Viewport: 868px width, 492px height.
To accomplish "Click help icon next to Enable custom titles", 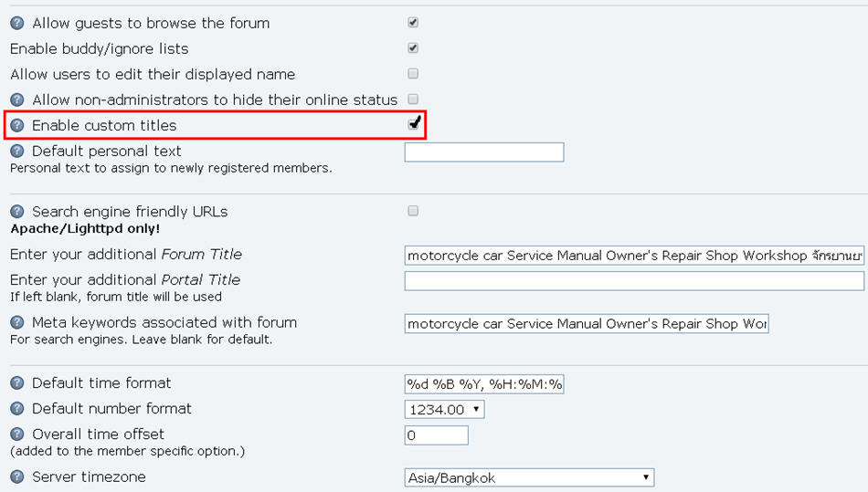I will [x=17, y=125].
